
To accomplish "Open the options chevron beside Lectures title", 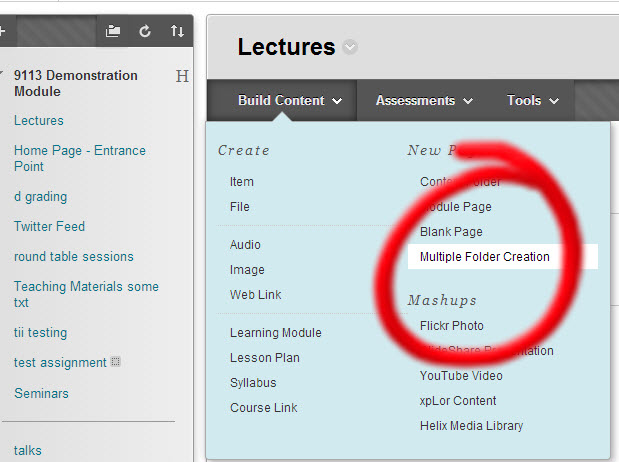I will tap(349, 47).
